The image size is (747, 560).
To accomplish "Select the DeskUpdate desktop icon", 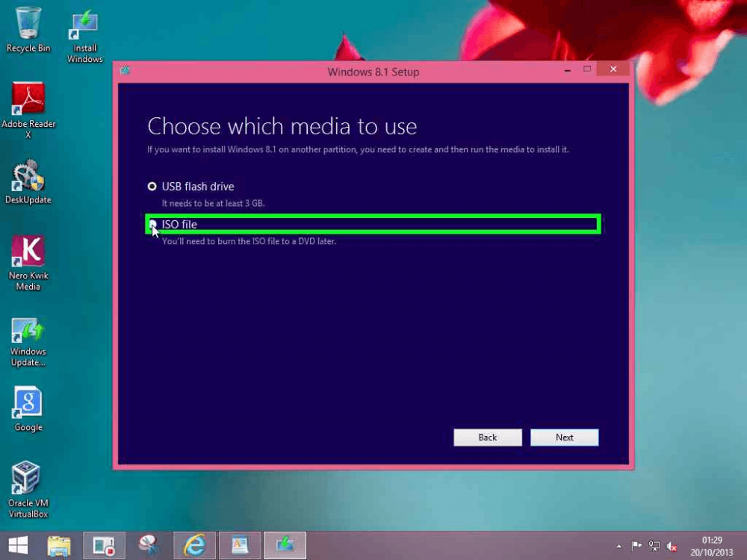I will [x=28, y=182].
